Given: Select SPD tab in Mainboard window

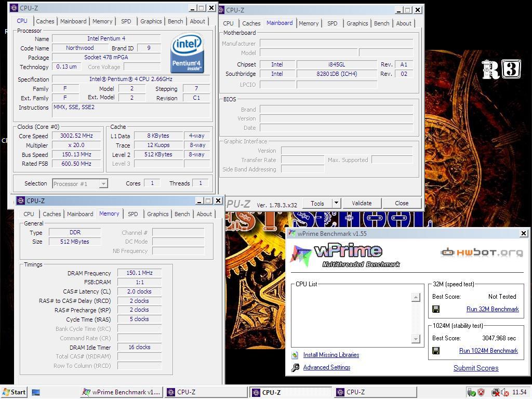Looking at the screenshot, I should point(332,23).
